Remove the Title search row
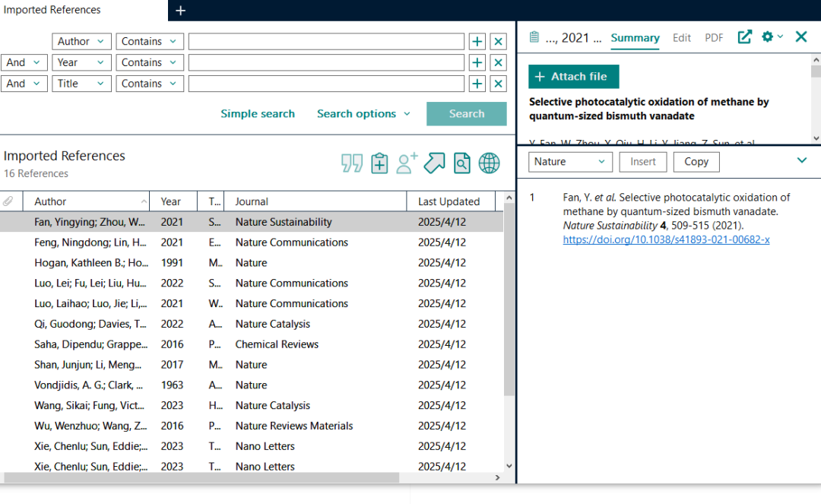 [498, 84]
